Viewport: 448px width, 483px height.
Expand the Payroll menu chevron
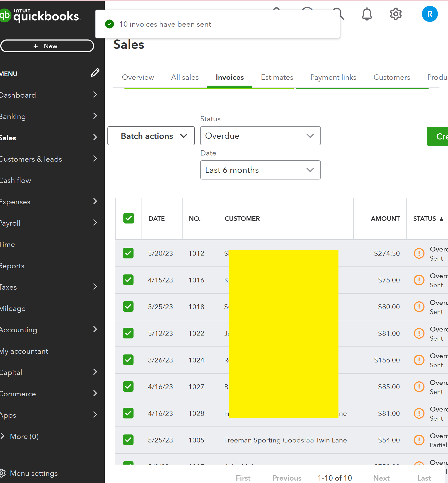(x=95, y=222)
